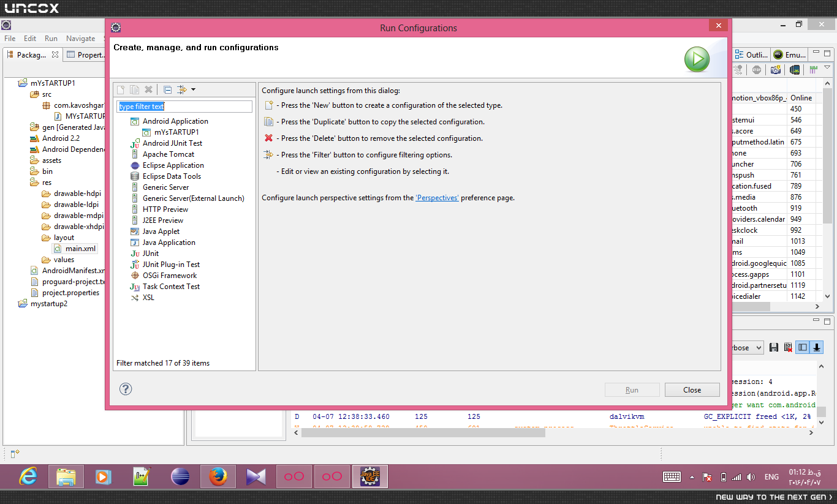Open the on-screen keyboard tray icon
Image resolution: width=837 pixels, height=504 pixels.
[672, 477]
